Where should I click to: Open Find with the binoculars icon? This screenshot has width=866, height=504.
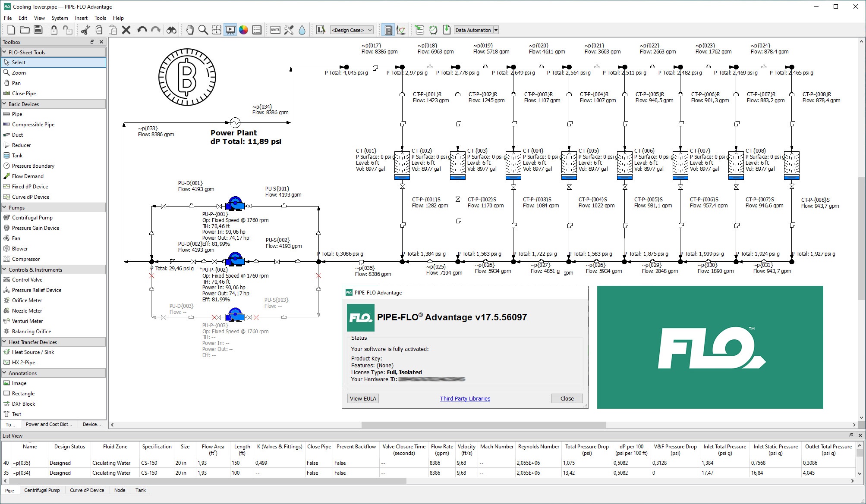171,30
